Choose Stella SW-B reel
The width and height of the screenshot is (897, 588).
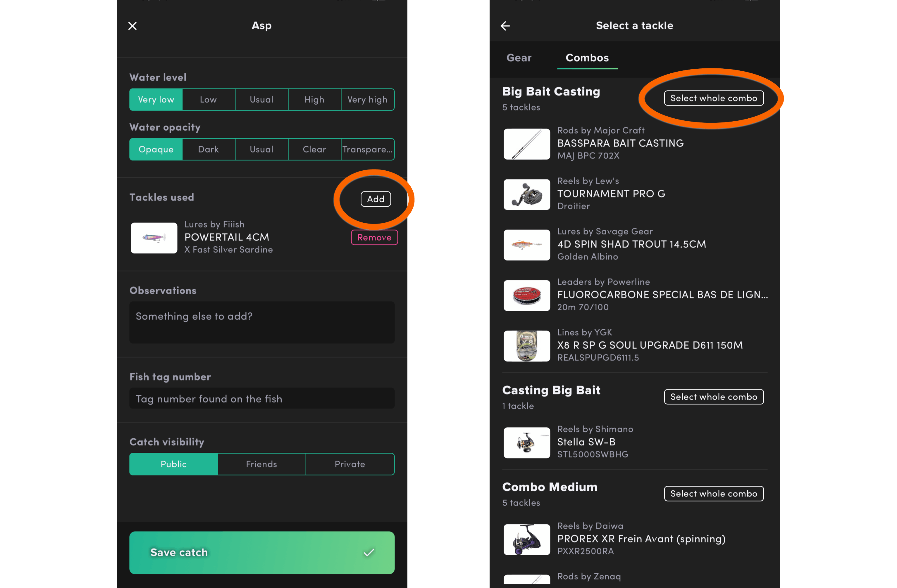click(x=635, y=442)
